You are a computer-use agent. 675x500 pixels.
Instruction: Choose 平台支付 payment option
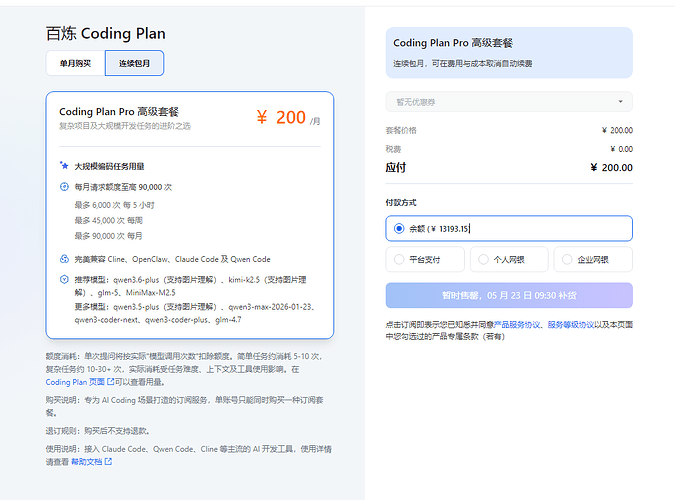tap(425, 259)
